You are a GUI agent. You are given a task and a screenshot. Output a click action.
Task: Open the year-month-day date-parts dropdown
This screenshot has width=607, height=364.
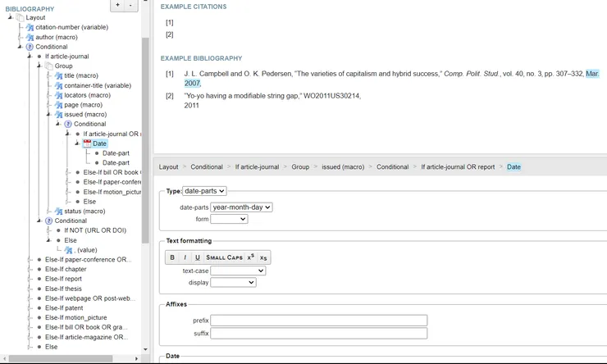241,207
